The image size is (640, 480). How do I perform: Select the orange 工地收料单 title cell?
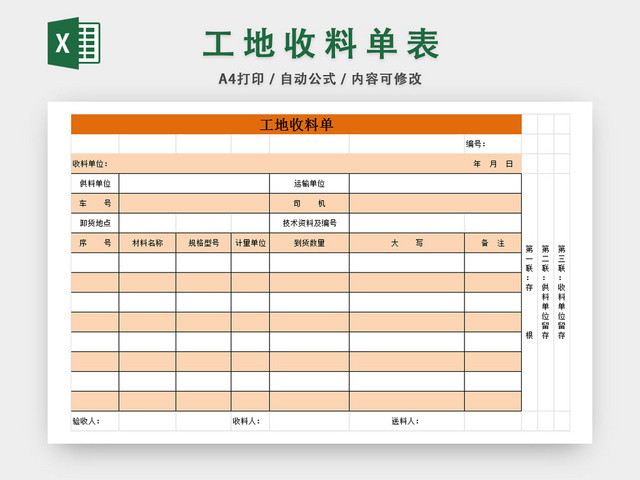click(x=296, y=124)
